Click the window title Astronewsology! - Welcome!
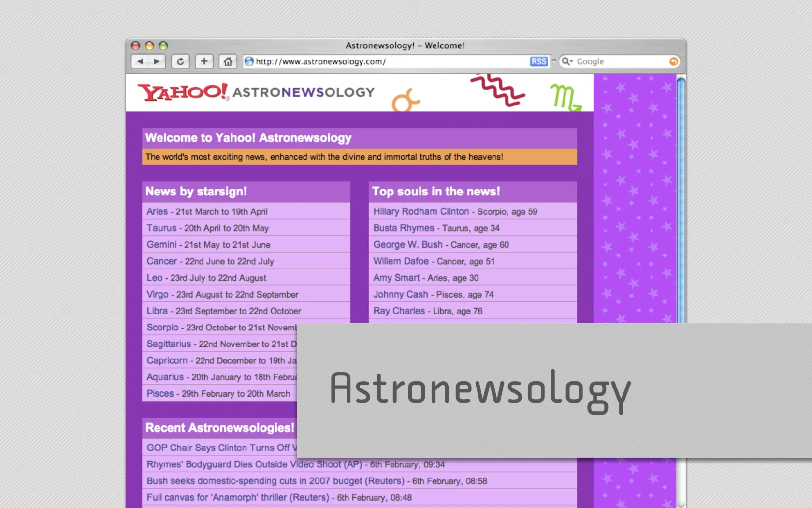This screenshot has width=812, height=508. coord(405,45)
